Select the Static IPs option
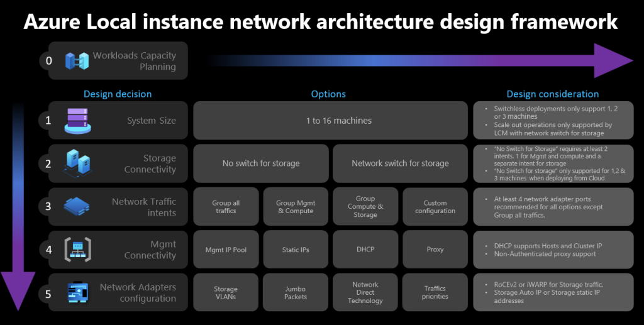Screen dimensions: 644x325 pyautogui.click(x=296, y=250)
